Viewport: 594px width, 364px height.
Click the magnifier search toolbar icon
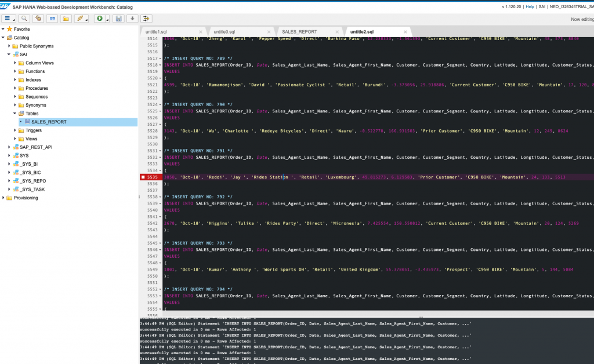[24, 19]
